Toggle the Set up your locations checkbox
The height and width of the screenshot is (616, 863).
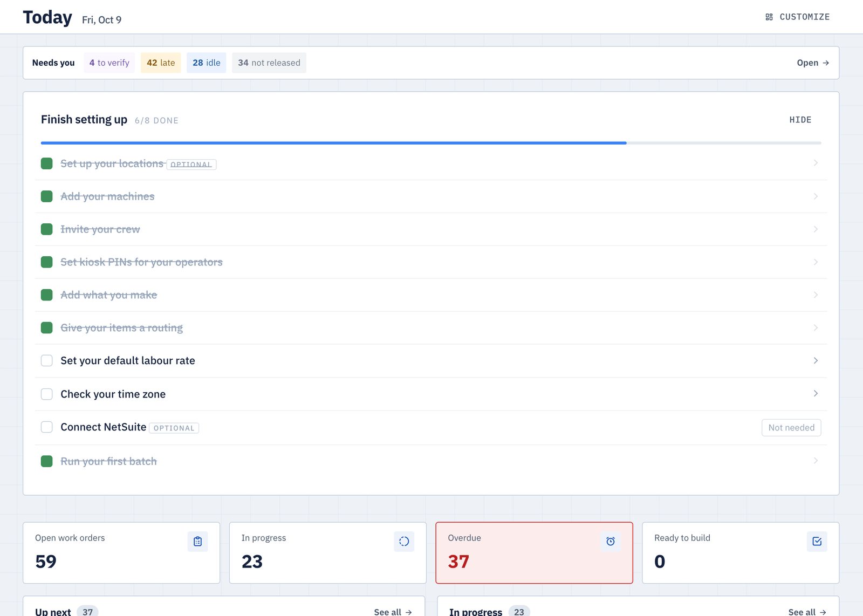[x=47, y=163]
